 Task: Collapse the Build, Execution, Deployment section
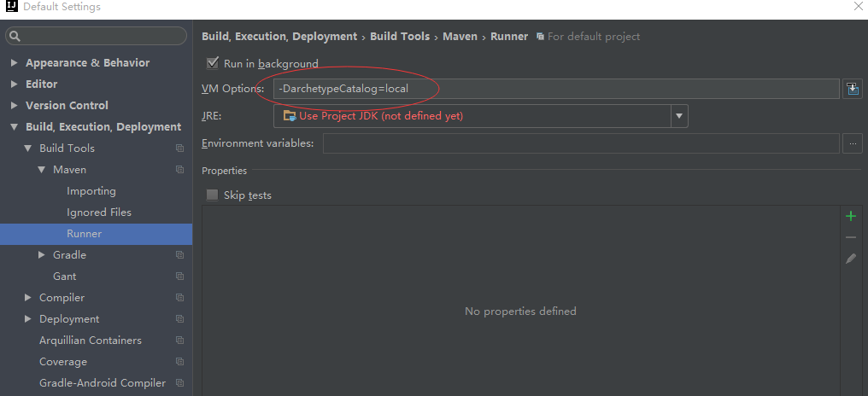click(14, 127)
